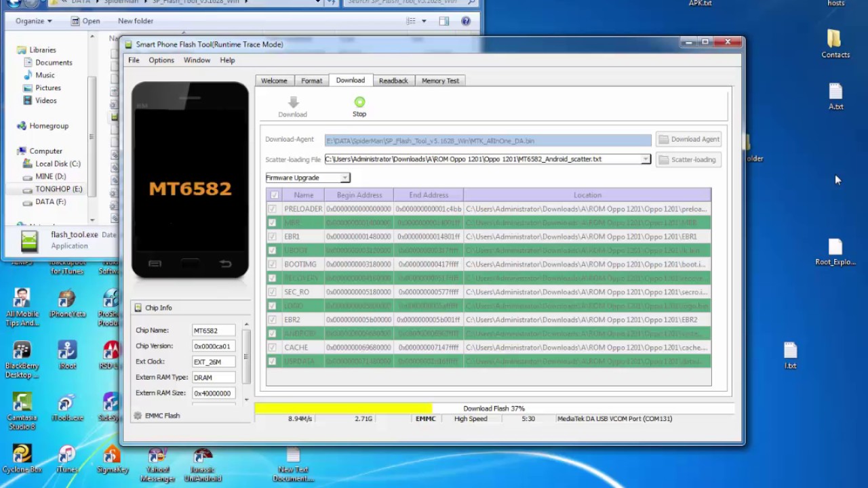Switch to the Memory Test tab

pos(440,81)
